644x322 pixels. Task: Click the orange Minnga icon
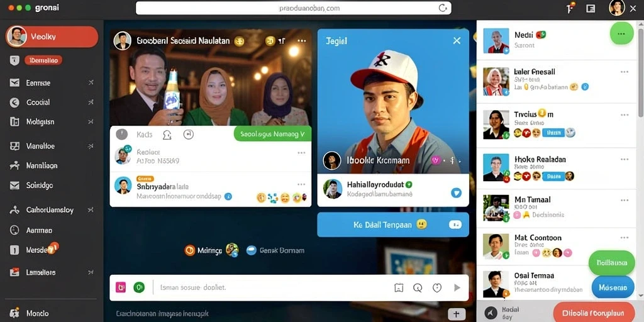click(190, 250)
